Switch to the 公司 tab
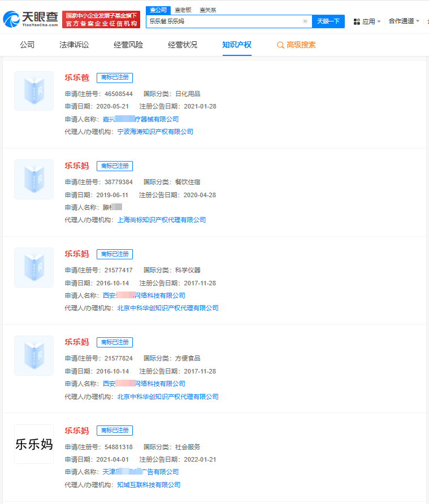Viewport: 429px width, 504px height. (27, 45)
